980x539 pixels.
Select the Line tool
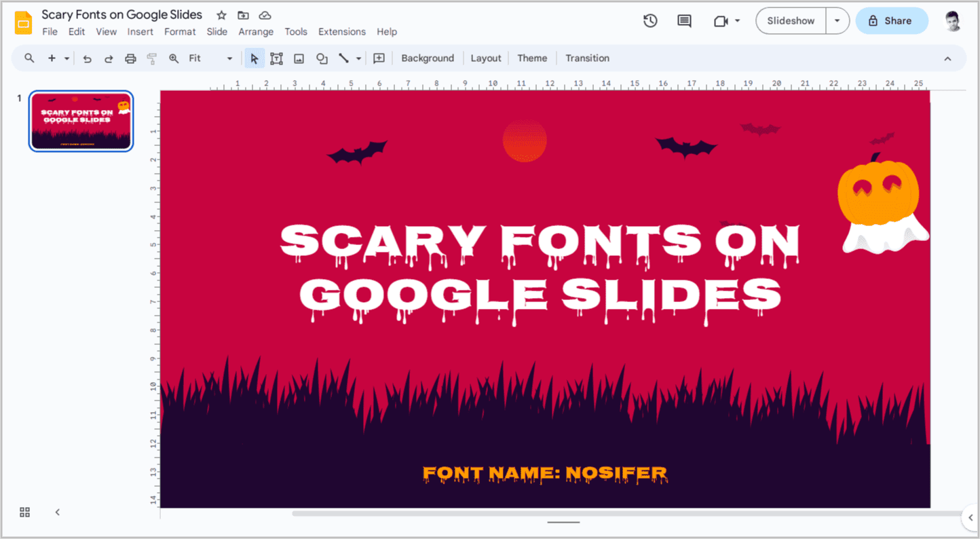click(x=344, y=58)
